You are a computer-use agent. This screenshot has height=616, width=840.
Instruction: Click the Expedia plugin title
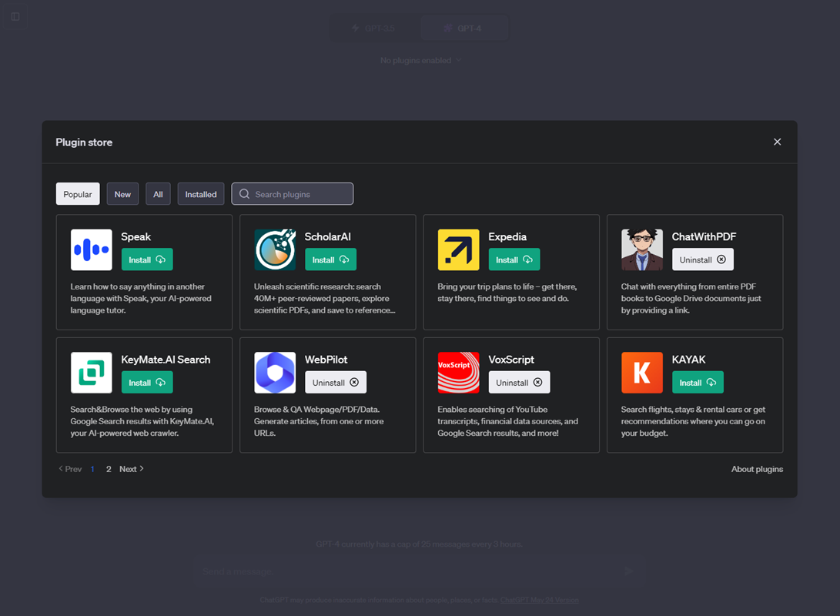[x=507, y=236]
